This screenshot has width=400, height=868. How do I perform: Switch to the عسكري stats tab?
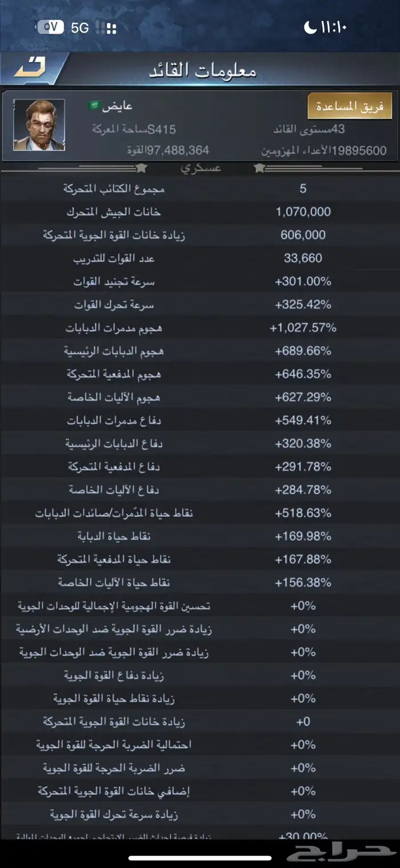click(200, 168)
